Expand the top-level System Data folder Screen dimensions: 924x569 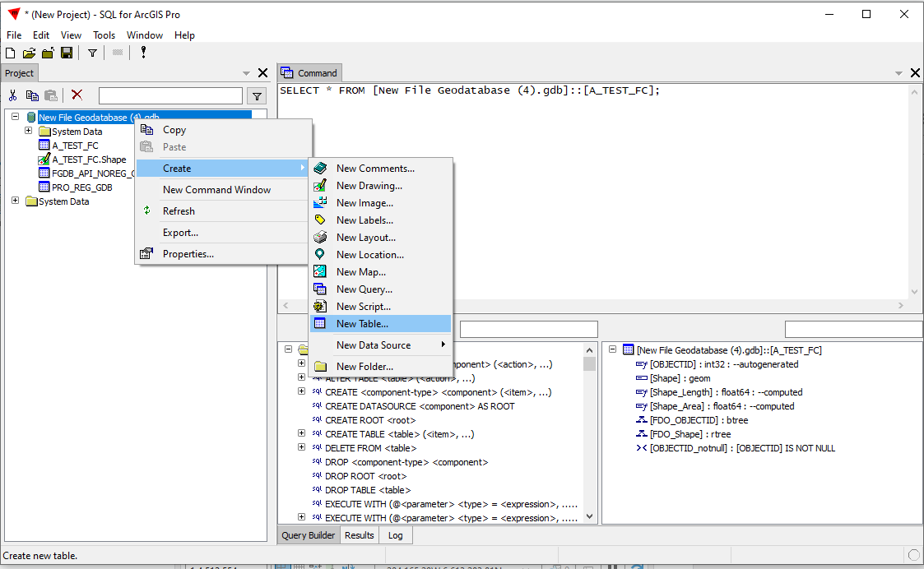click(x=16, y=201)
